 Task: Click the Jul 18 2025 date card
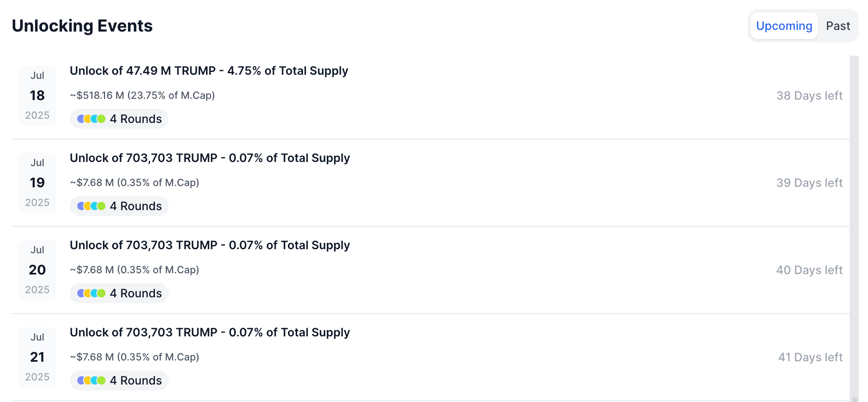click(x=37, y=96)
